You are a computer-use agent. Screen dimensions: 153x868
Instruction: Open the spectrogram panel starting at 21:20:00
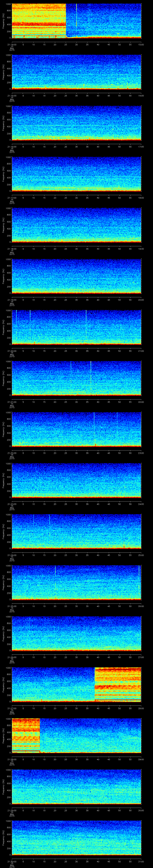click(76, 327)
